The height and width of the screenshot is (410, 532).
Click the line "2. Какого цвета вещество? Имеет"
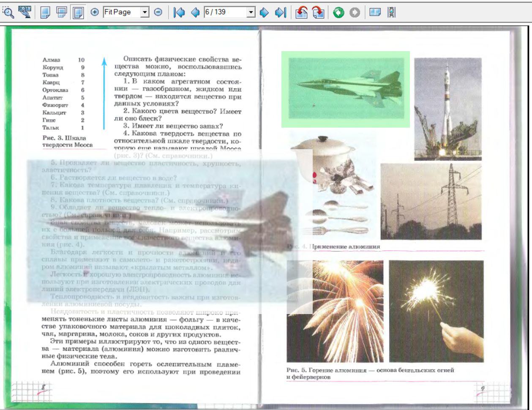click(183, 111)
